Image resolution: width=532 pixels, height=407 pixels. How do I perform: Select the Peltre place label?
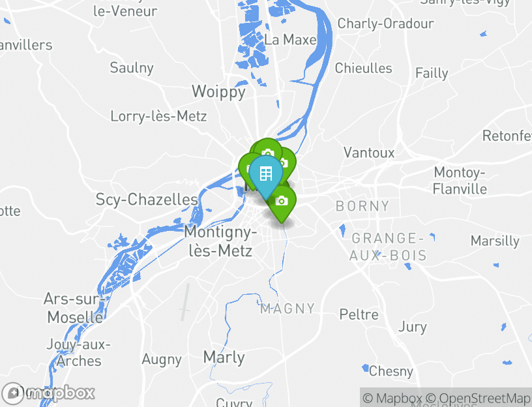[x=359, y=314]
